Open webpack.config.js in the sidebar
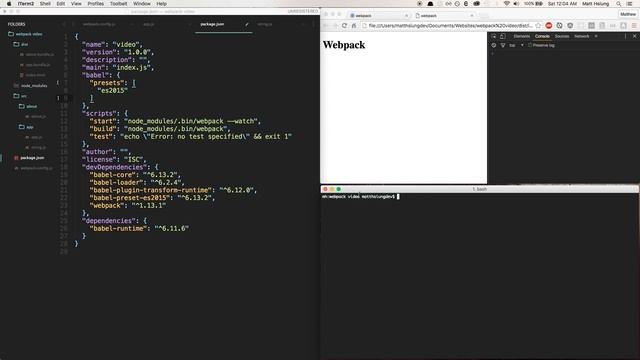The width and height of the screenshot is (640, 360). click(33, 168)
